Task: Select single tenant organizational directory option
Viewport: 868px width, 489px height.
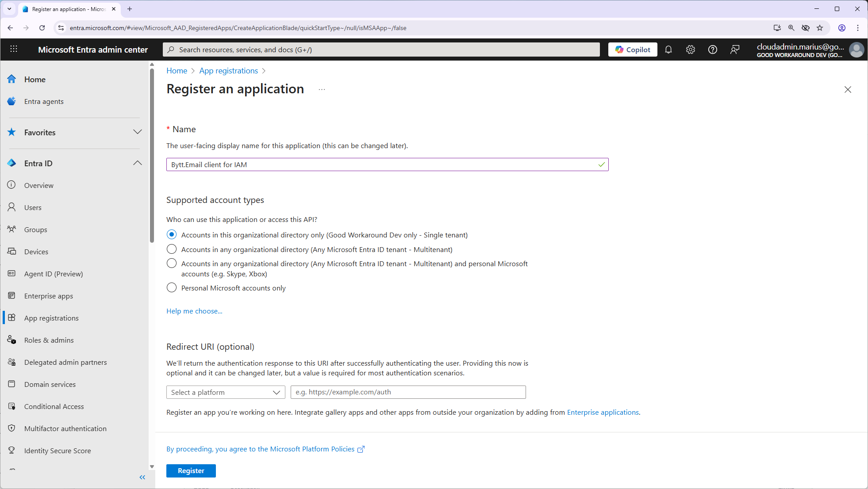Action: coord(172,235)
